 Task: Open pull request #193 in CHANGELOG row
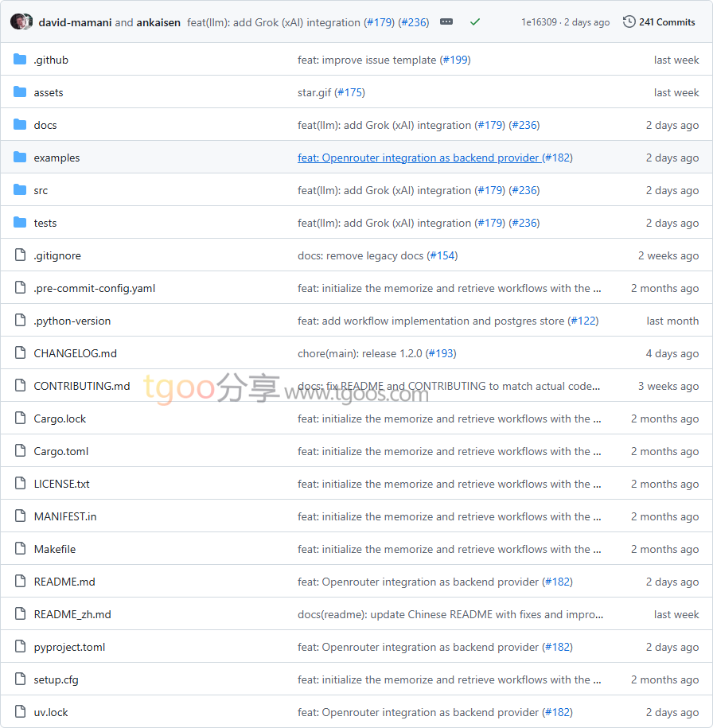pos(441,353)
